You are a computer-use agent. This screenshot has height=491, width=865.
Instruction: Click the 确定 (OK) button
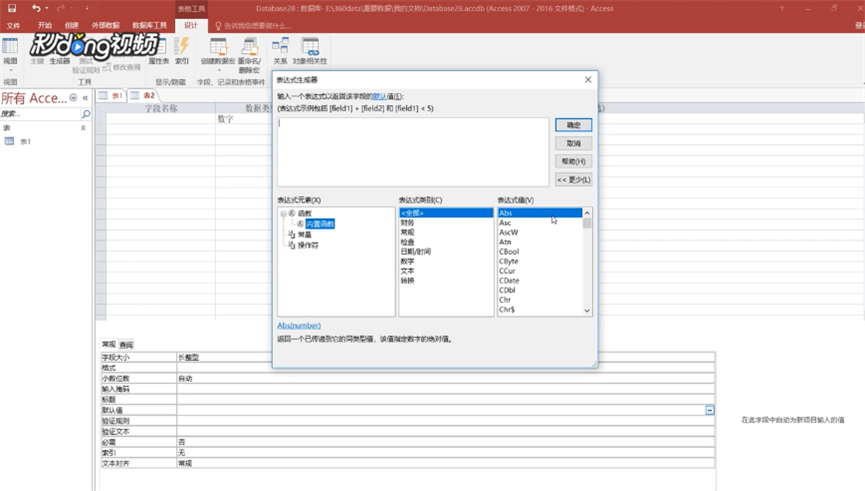tap(574, 125)
